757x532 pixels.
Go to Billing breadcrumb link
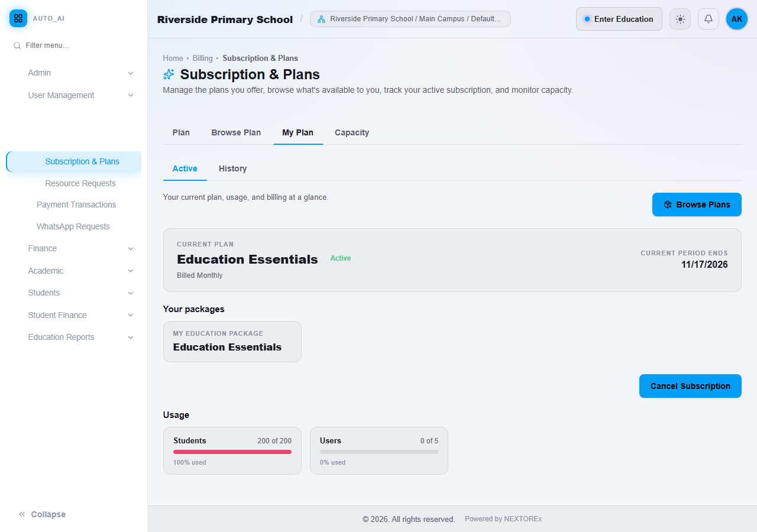pyautogui.click(x=202, y=58)
